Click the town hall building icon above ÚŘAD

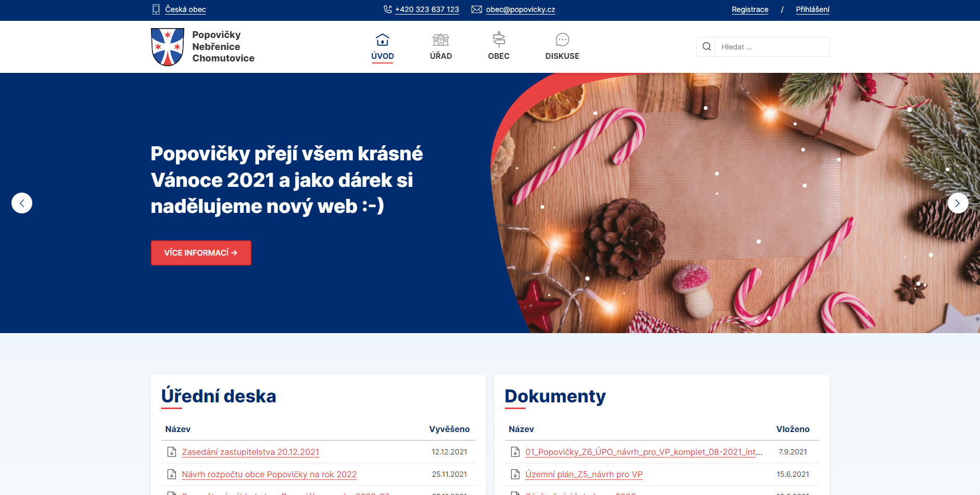[x=441, y=40]
